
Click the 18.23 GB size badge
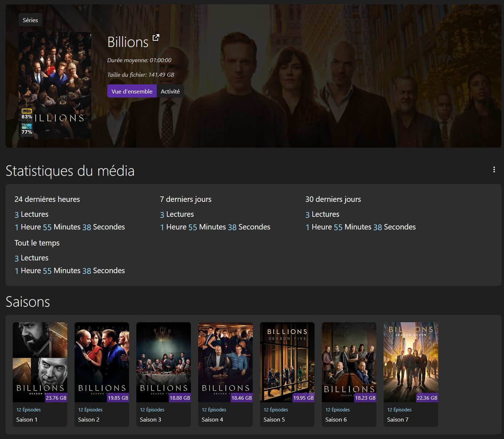(x=365, y=398)
